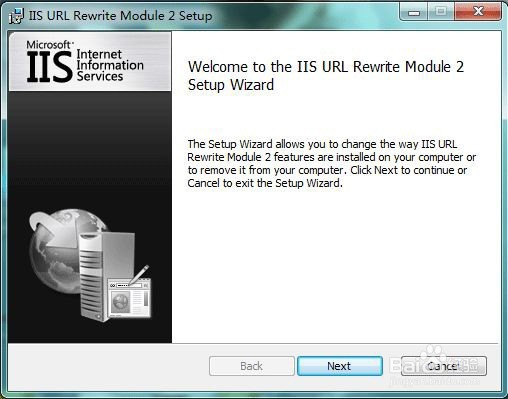Click the disabled Back button
Image resolution: width=508 pixels, height=399 pixels.
coord(252,366)
